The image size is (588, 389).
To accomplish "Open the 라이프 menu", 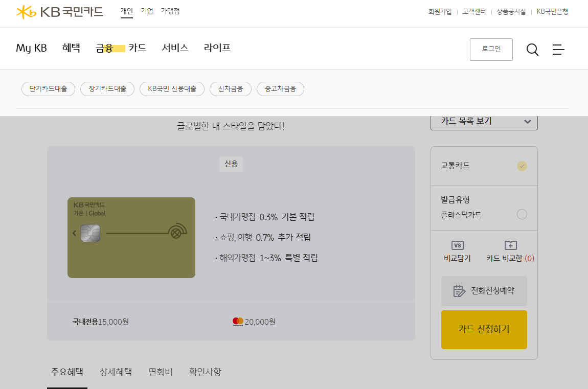I will click(x=217, y=48).
